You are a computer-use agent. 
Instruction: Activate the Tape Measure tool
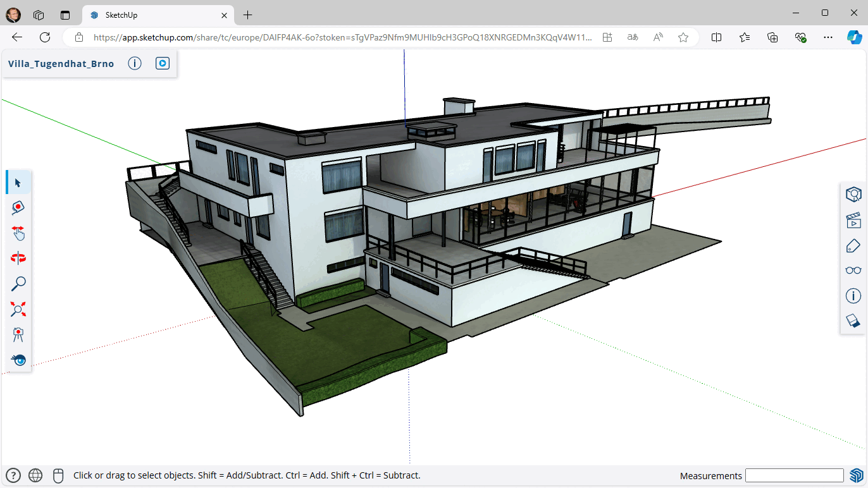tap(18, 208)
